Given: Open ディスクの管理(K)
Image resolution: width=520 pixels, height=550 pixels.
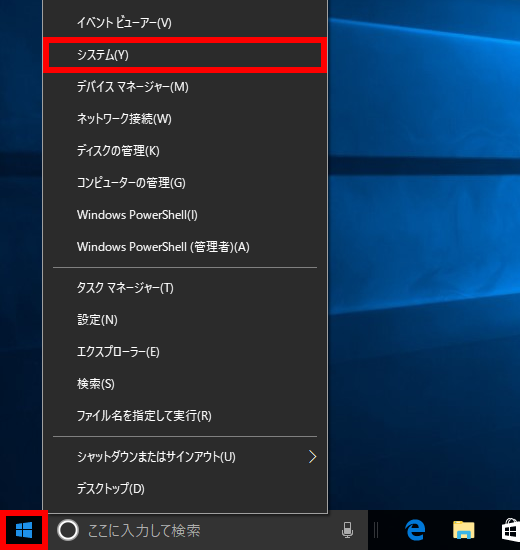Looking at the screenshot, I should (185, 151).
